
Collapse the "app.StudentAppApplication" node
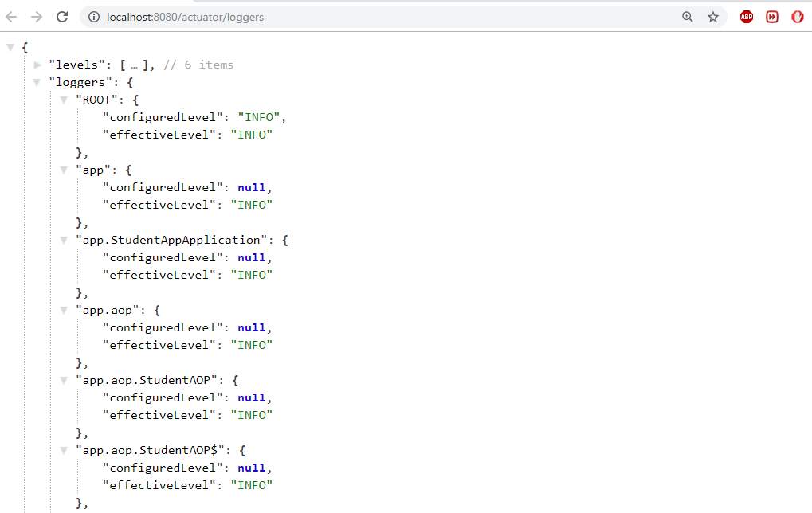[x=64, y=240]
